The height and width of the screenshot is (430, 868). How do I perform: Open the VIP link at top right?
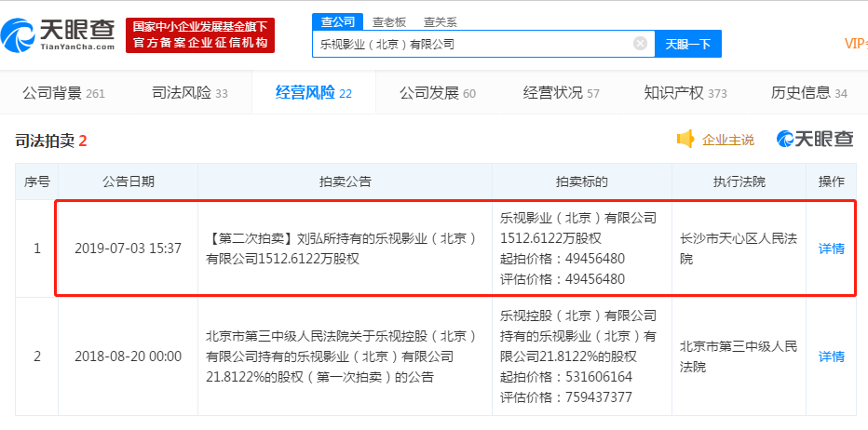tap(855, 44)
